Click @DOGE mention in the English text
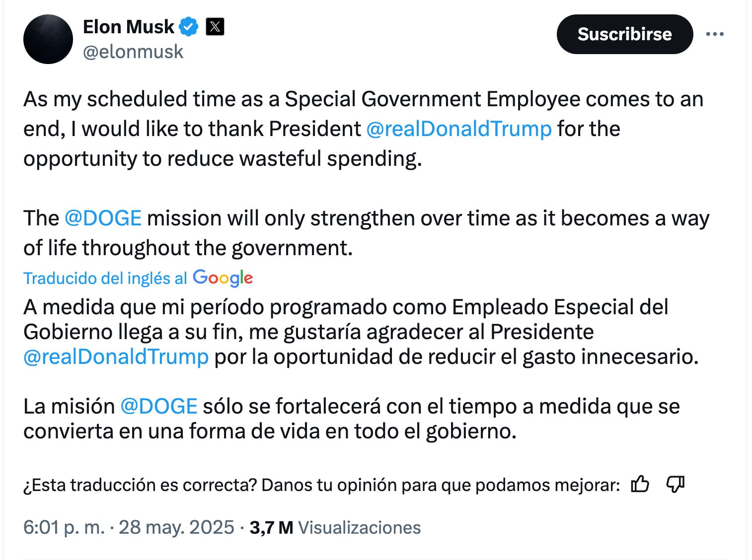Viewport: 752px width, 560px height. [103, 218]
